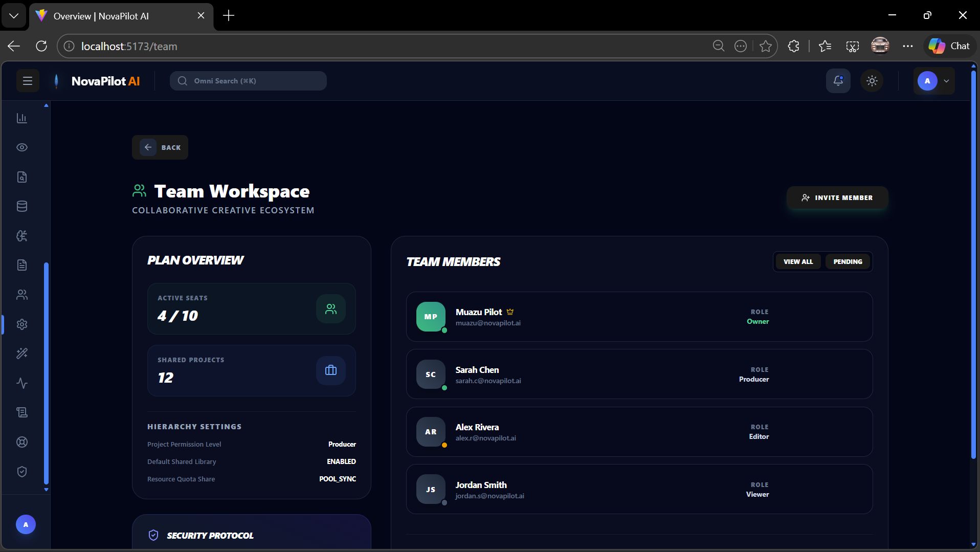Click the NovaPilot AI logo
This screenshot has width=980, height=552.
click(97, 81)
